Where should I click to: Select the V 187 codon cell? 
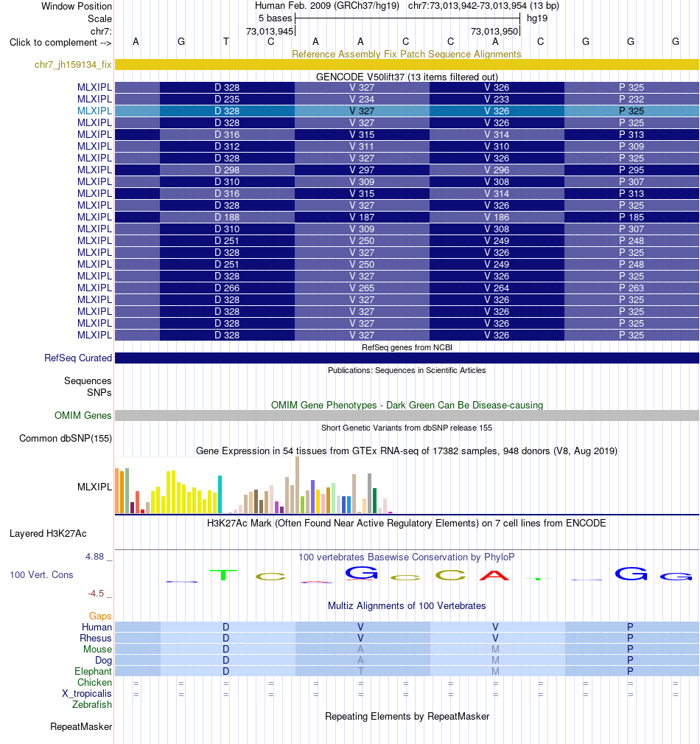[x=362, y=217]
